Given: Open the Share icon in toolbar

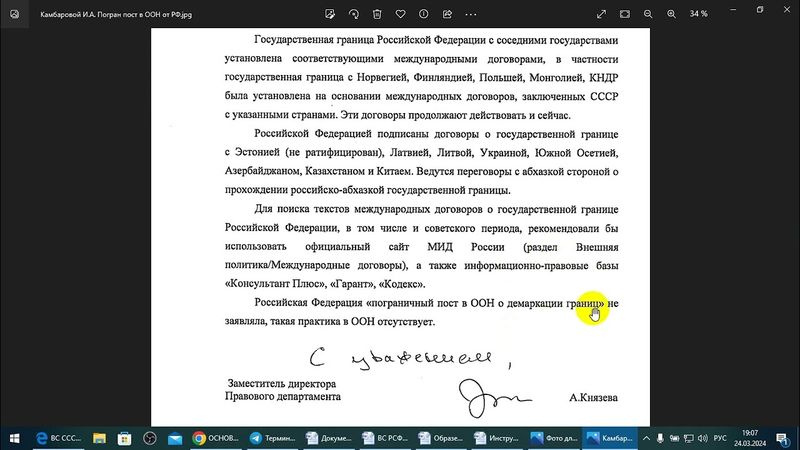Looking at the screenshot, I should click(447, 14).
